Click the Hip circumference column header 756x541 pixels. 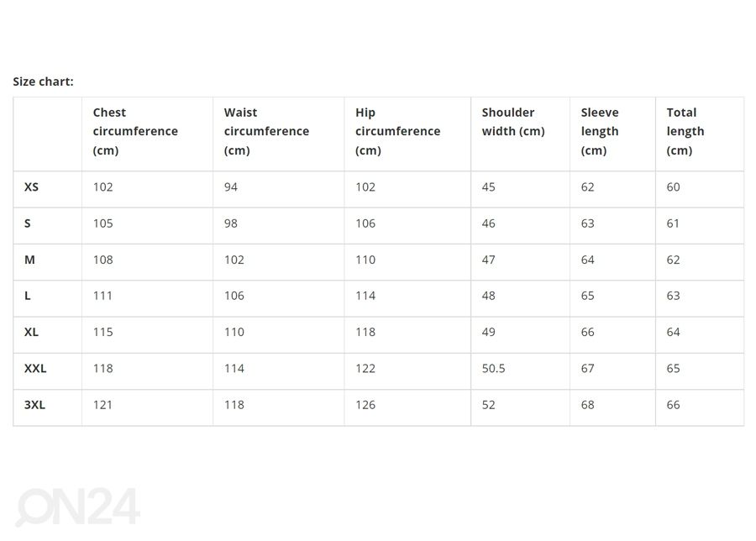[x=398, y=131]
